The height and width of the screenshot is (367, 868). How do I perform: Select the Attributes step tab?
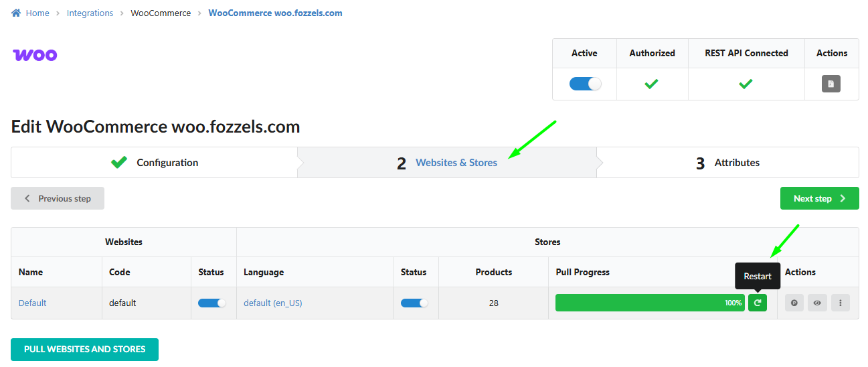[727, 162]
